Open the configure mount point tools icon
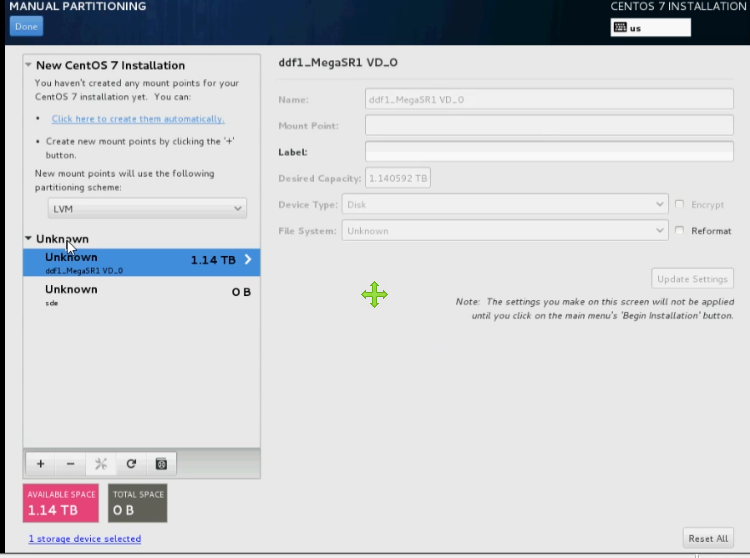 (101, 464)
